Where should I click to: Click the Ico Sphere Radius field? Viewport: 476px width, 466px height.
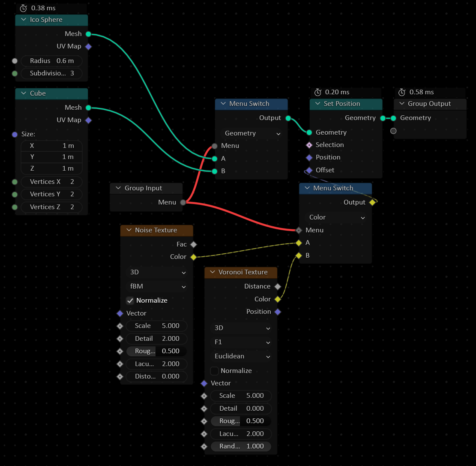point(51,61)
